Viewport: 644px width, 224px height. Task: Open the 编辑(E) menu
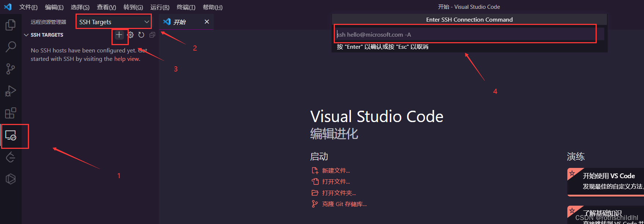(x=54, y=7)
